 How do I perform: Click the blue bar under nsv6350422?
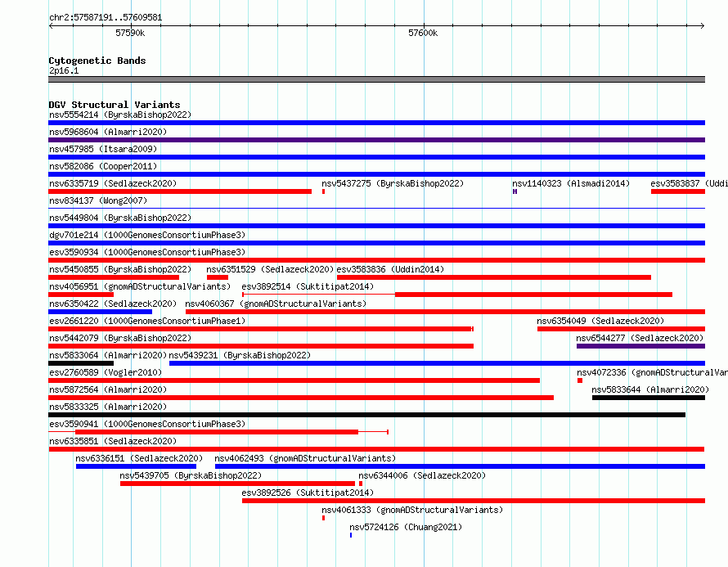(101, 312)
